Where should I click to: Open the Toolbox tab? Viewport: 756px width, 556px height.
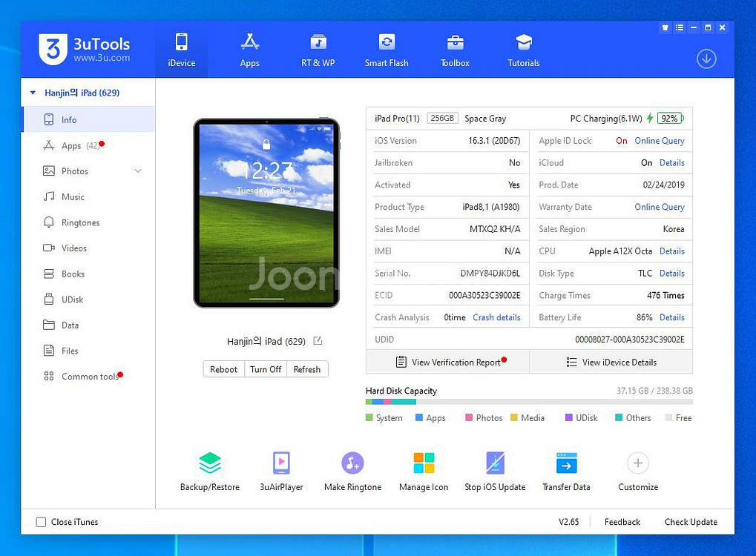pyautogui.click(x=454, y=49)
